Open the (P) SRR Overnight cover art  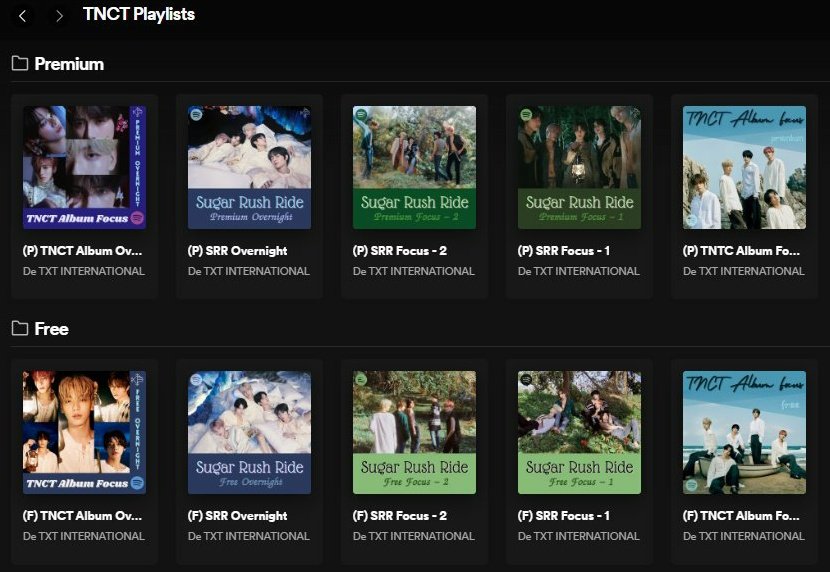click(249, 167)
